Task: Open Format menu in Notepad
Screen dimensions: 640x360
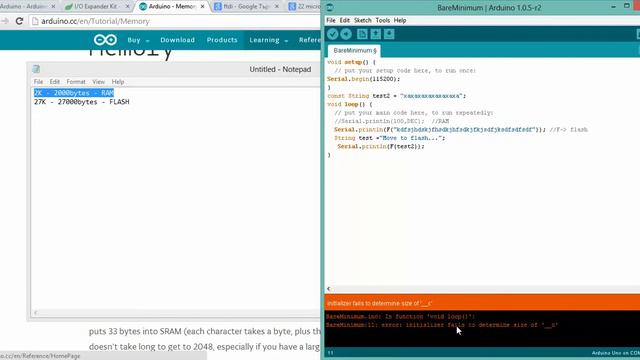Action: [x=76, y=82]
